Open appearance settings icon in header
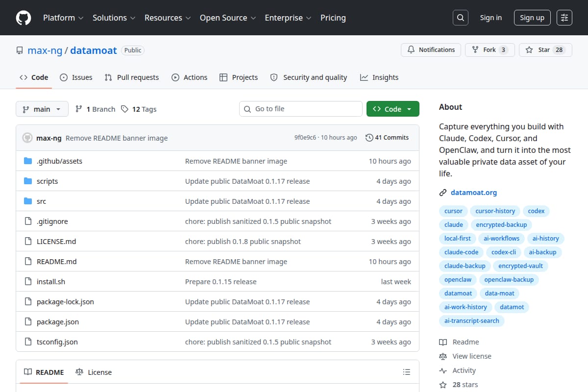Viewport: 588px width, 392px height. [564, 18]
